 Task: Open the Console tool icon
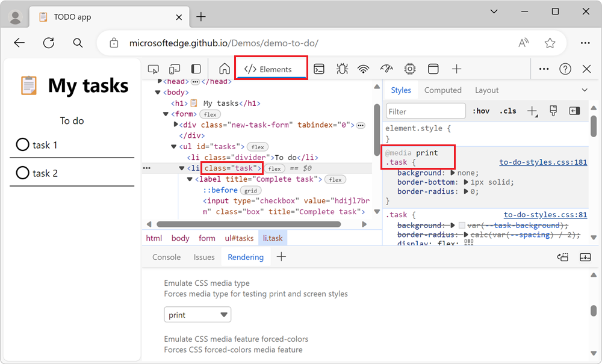point(319,69)
